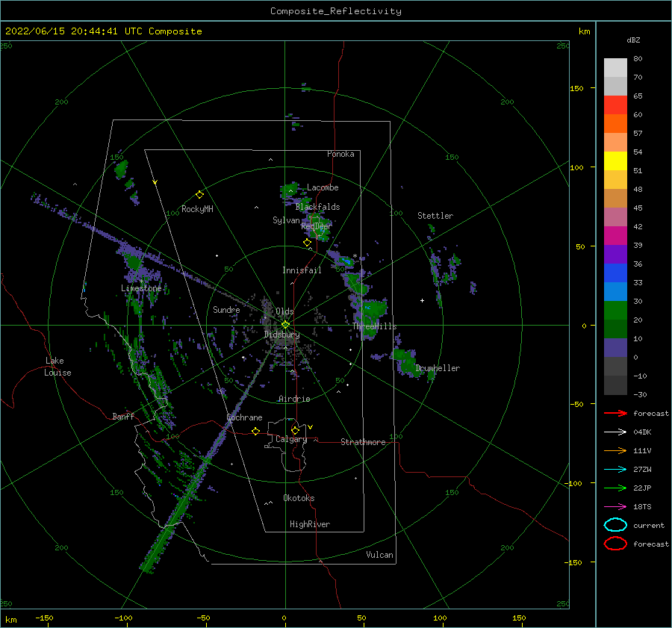Click the yellow radar-center diamond at Olds

click(285, 325)
